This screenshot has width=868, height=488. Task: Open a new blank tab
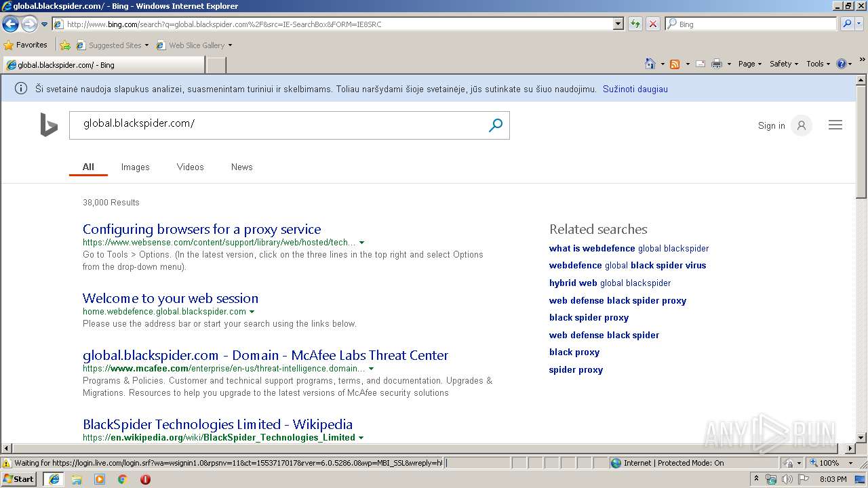pyautogui.click(x=216, y=65)
